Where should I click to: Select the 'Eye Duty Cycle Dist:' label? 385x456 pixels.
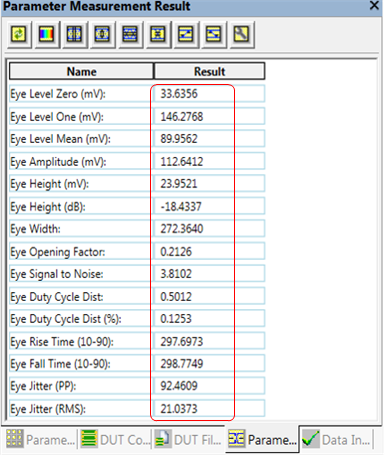[57, 297]
